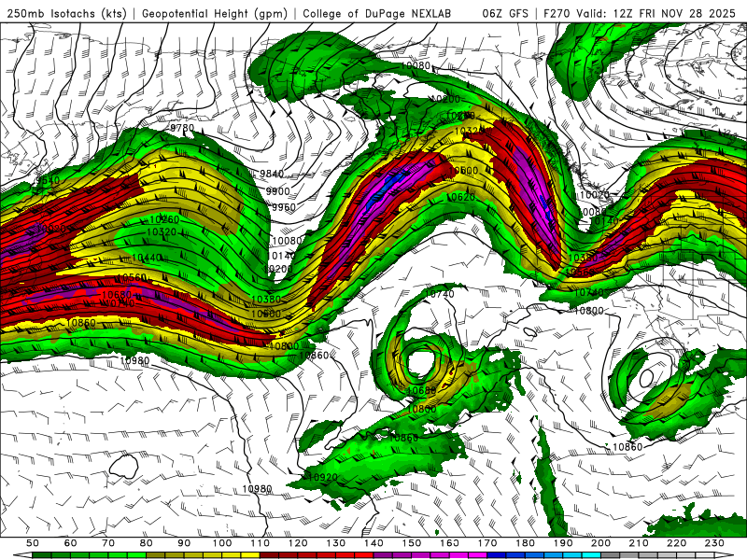747x560 pixels.
Task: Click the '170' color scale label
Action: 487,543
